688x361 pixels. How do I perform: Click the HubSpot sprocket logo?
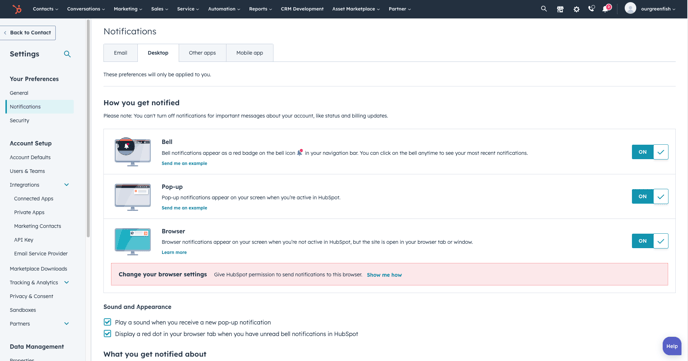(17, 9)
